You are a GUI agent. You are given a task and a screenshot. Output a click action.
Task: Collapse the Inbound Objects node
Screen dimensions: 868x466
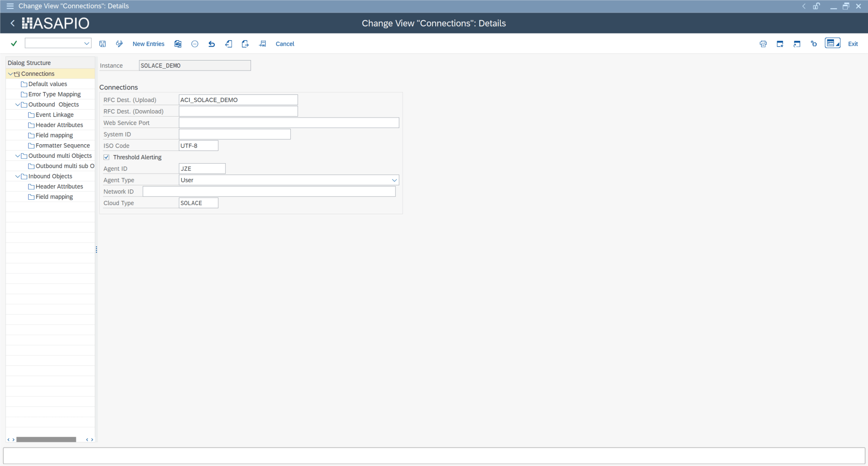click(x=18, y=176)
